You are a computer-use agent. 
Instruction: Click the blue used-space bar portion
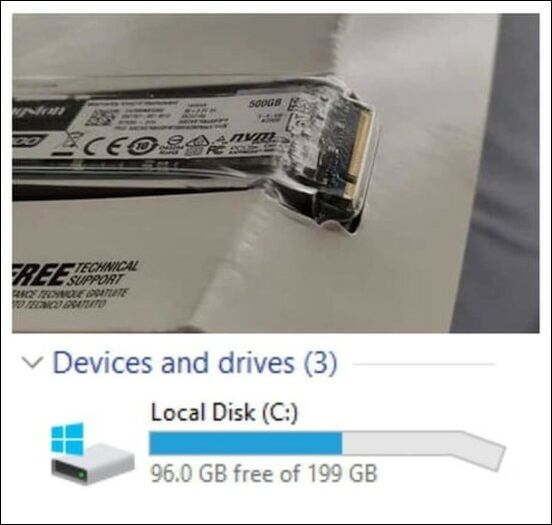(245, 443)
